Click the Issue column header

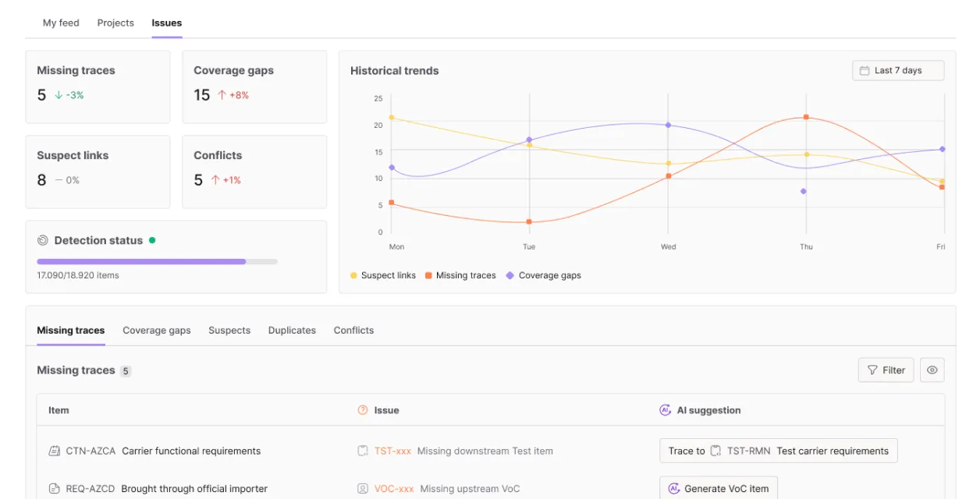pos(386,410)
